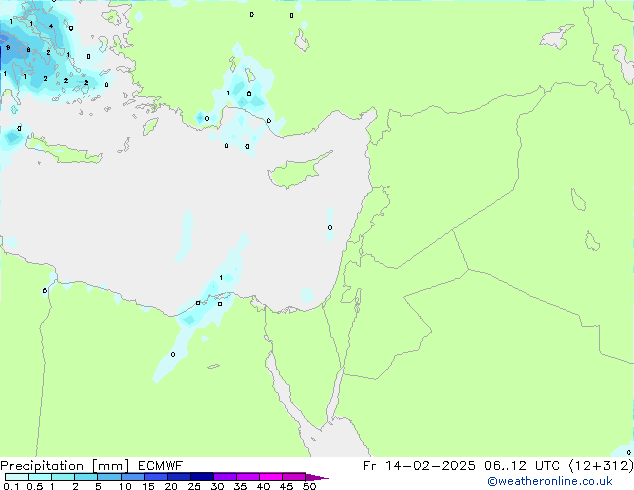Pick the 0.1–0.5 mm lightest legend swatch

pos(17,477)
